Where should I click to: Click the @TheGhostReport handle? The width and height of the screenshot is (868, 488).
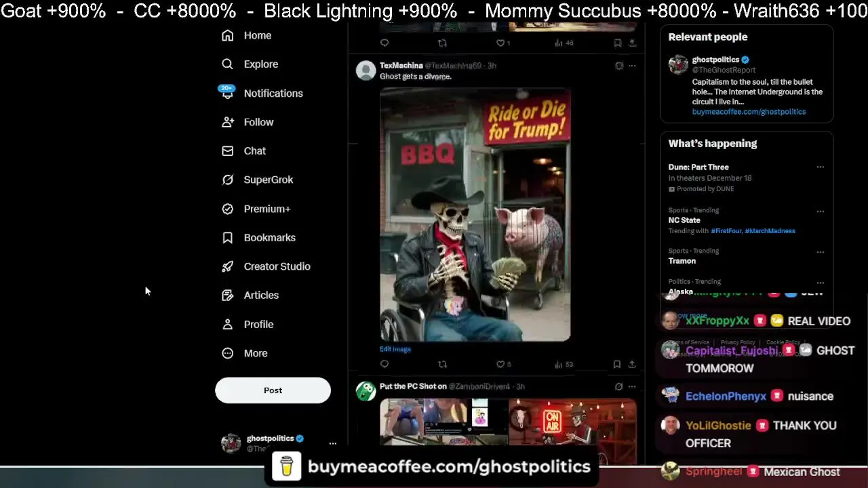click(x=724, y=70)
